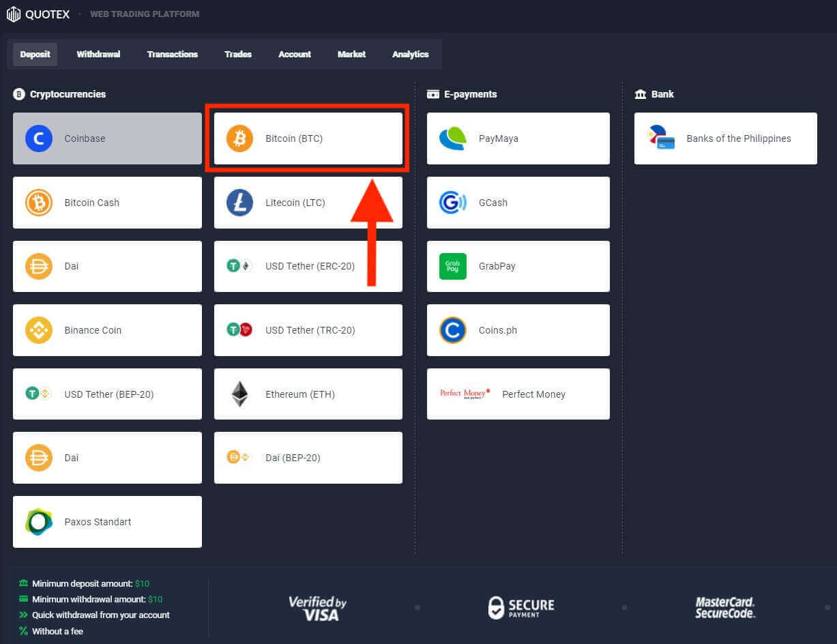This screenshot has width=837, height=644.
Task: Select Banks of the Philippines option
Action: pos(725,138)
